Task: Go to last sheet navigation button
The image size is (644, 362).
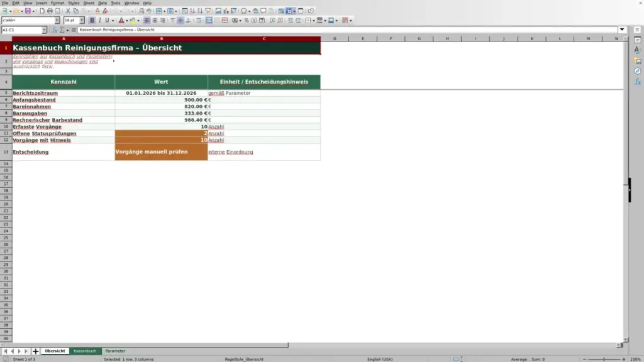Action: (x=26, y=351)
